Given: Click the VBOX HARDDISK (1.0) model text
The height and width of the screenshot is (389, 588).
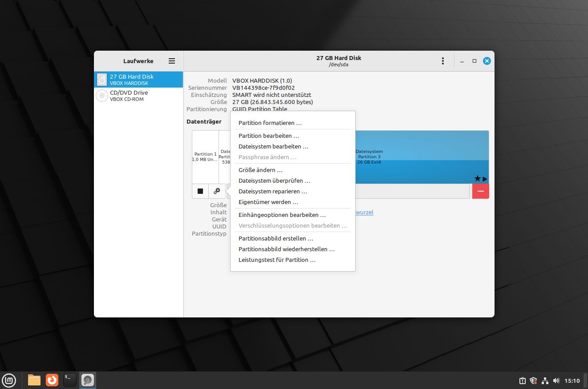Looking at the screenshot, I should tap(262, 81).
